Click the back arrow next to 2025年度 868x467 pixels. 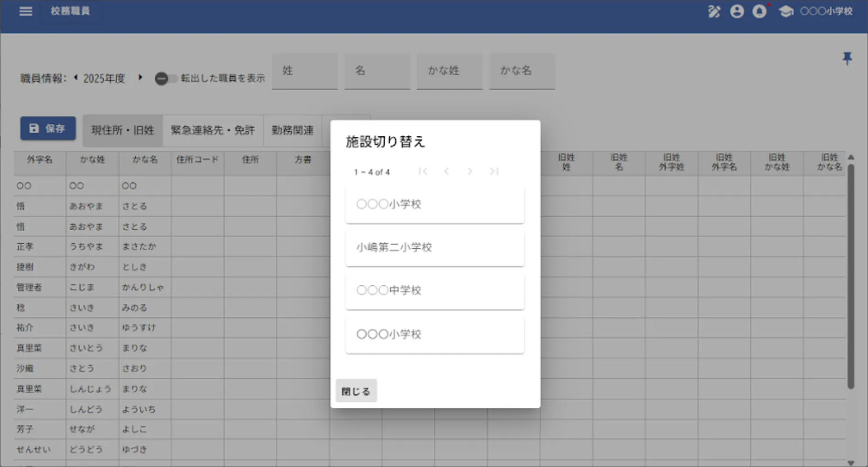coord(75,78)
